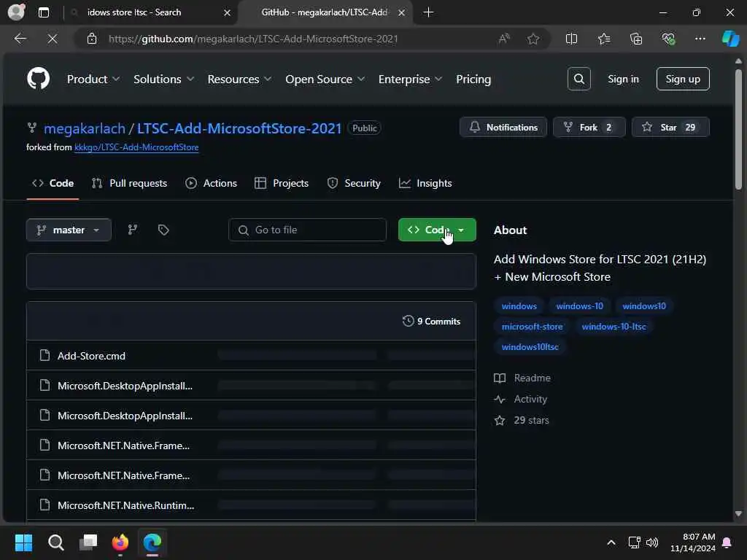Image resolution: width=747 pixels, height=560 pixels.
Task: Open the master branch dropdown
Action: 69,230
